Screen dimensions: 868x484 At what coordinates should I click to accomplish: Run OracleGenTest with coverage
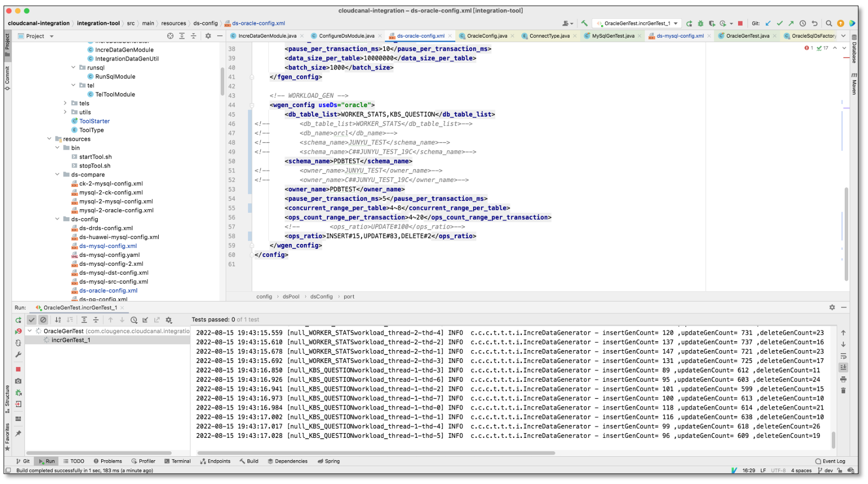[x=711, y=23]
